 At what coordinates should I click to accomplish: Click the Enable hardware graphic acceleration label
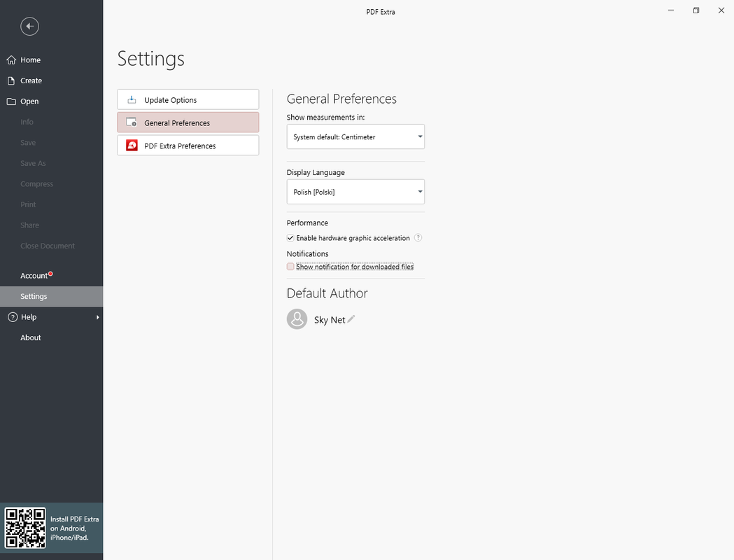[x=353, y=238]
